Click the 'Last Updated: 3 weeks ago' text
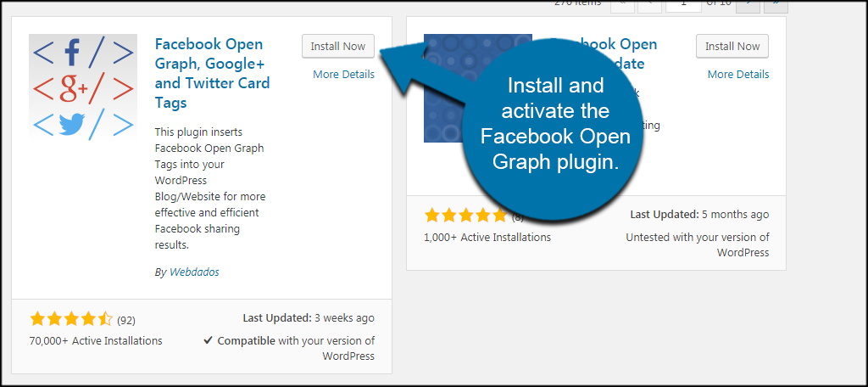868x387 pixels. [309, 318]
